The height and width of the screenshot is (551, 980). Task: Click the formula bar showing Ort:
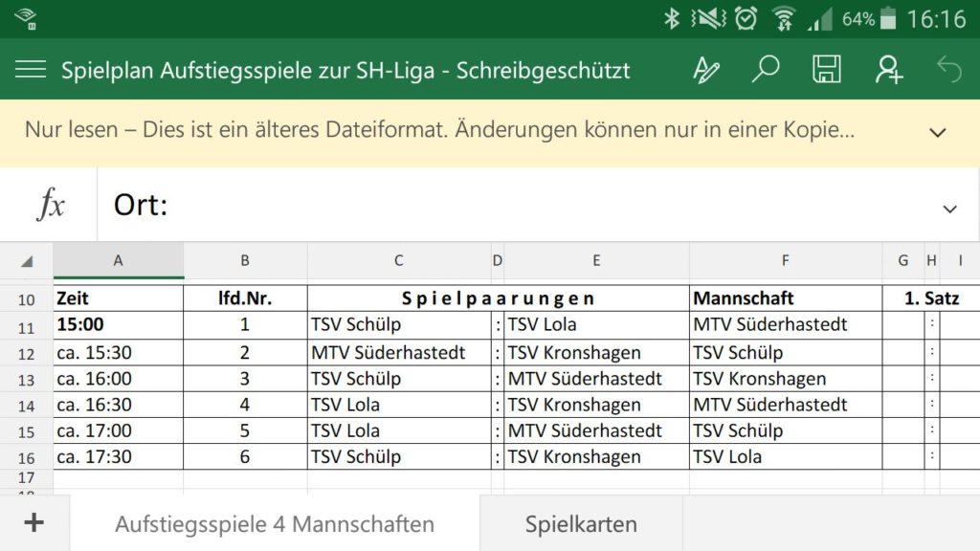point(523,205)
